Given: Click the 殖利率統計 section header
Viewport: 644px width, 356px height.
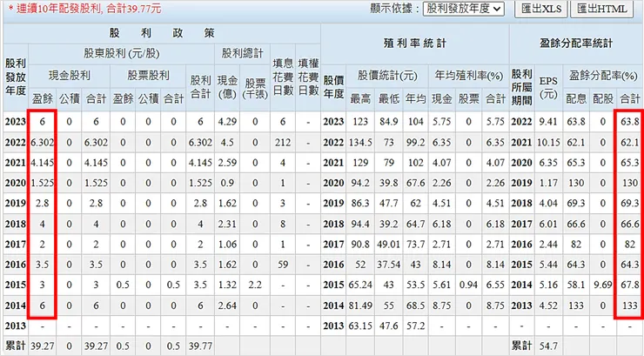Looking at the screenshot, I should [x=415, y=44].
